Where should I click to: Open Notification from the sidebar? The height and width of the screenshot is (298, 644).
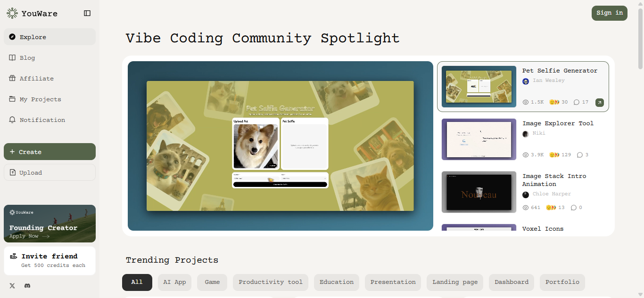tap(42, 120)
